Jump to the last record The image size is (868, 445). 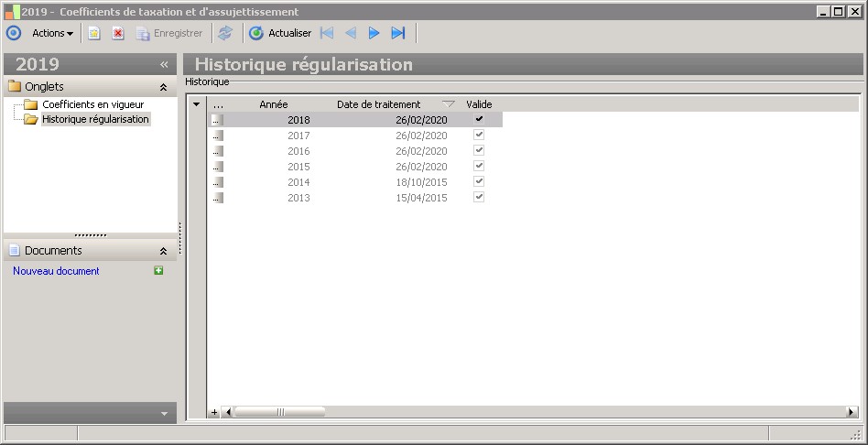coord(397,33)
